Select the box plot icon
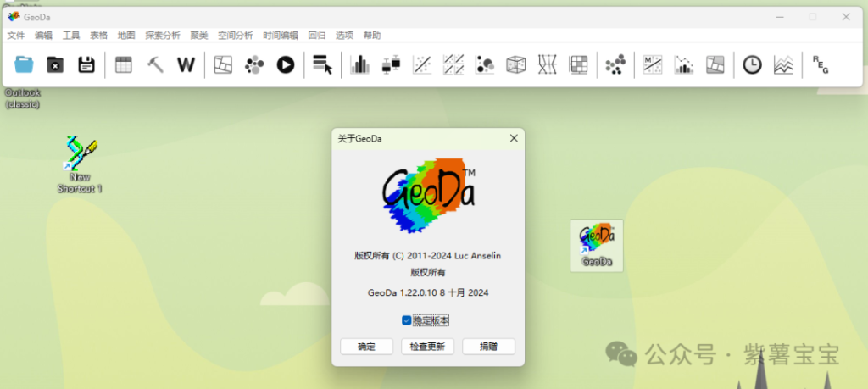This screenshot has width=868, height=389. 391,64
